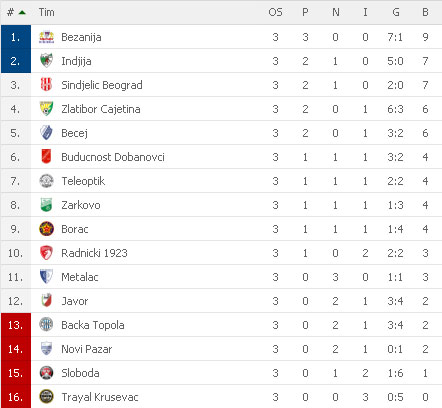Open the Teleoptik team link

[x=83, y=181]
